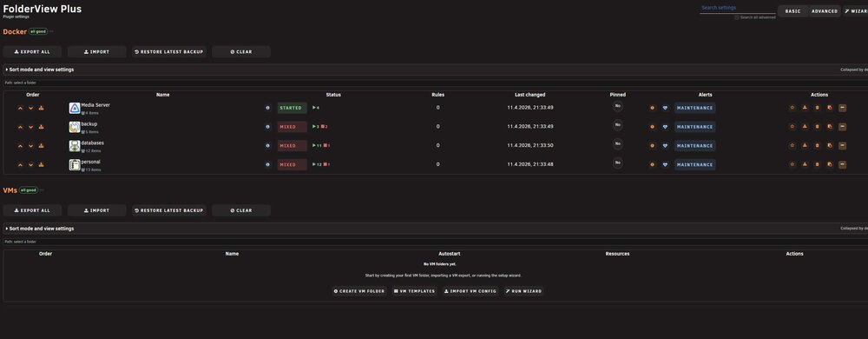Viewport: 868px width, 339px height.
Task: Move Media Server folder up
Action: tap(21, 108)
